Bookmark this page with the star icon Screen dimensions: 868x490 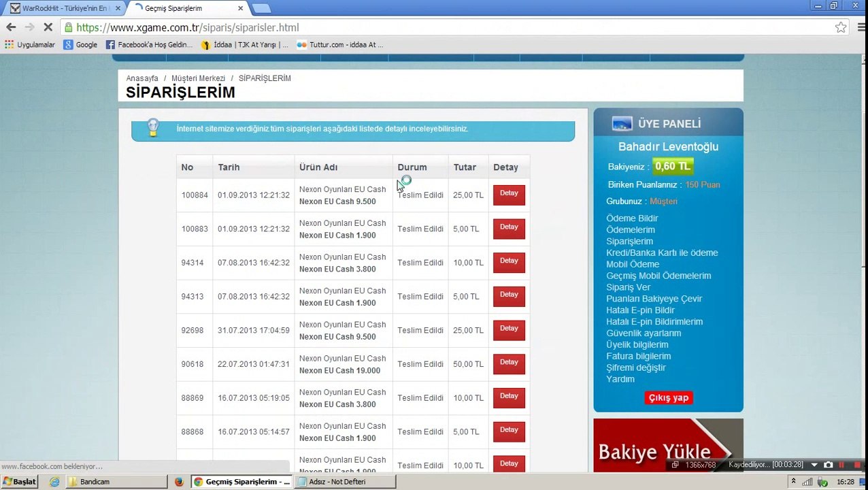(841, 27)
